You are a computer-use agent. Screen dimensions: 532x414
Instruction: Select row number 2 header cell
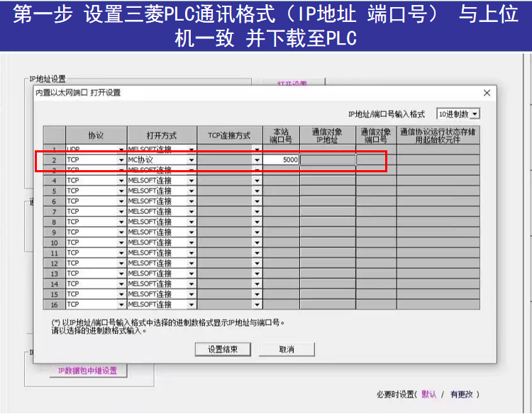tap(55, 160)
